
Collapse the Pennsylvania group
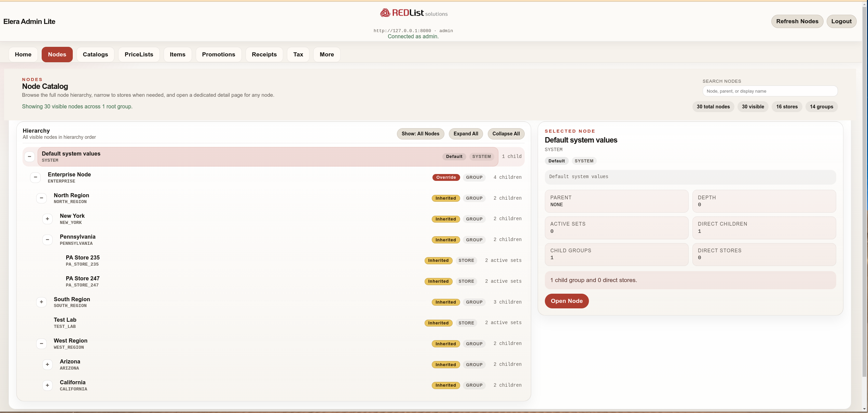[x=47, y=240]
